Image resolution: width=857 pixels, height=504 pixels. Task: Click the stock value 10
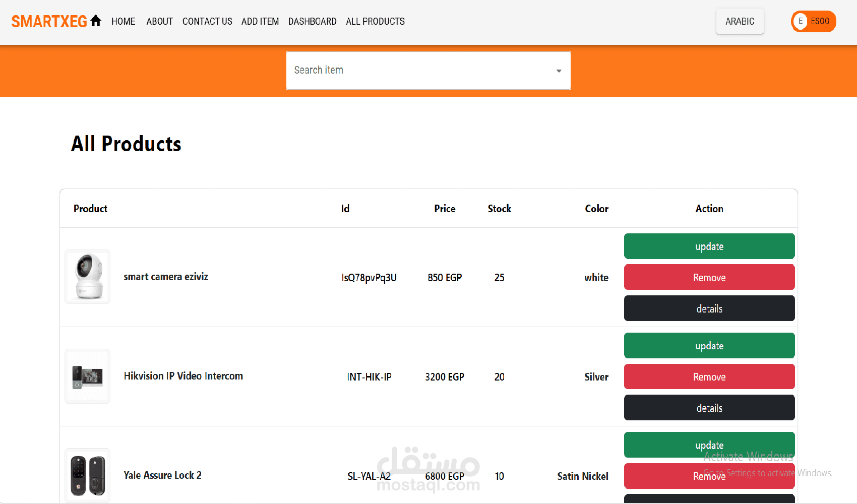500,476
